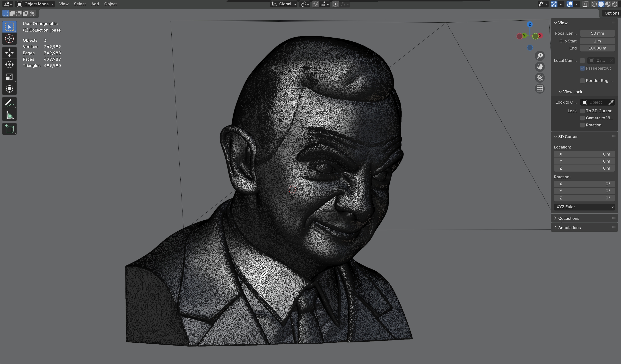Image resolution: width=621 pixels, height=364 pixels.
Task: Expand the Collections panel
Action: tap(569, 218)
